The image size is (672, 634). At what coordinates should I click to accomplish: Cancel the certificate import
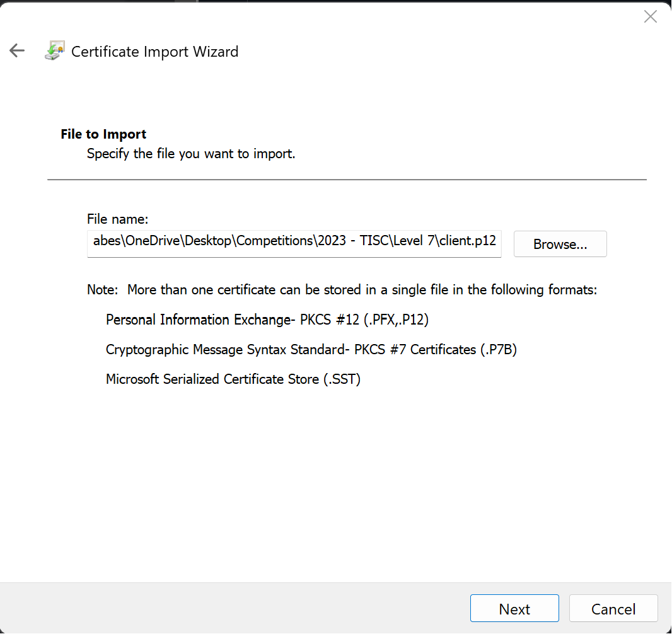613,609
